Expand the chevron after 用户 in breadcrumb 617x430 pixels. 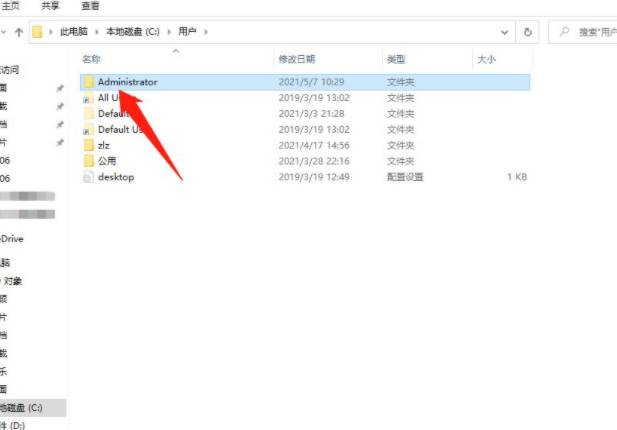[207, 31]
